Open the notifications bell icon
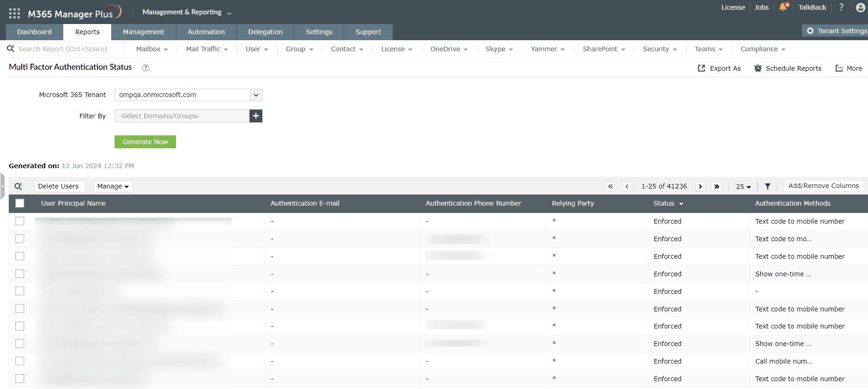The width and height of the screenshot is (868, 389). click(783, 7)
